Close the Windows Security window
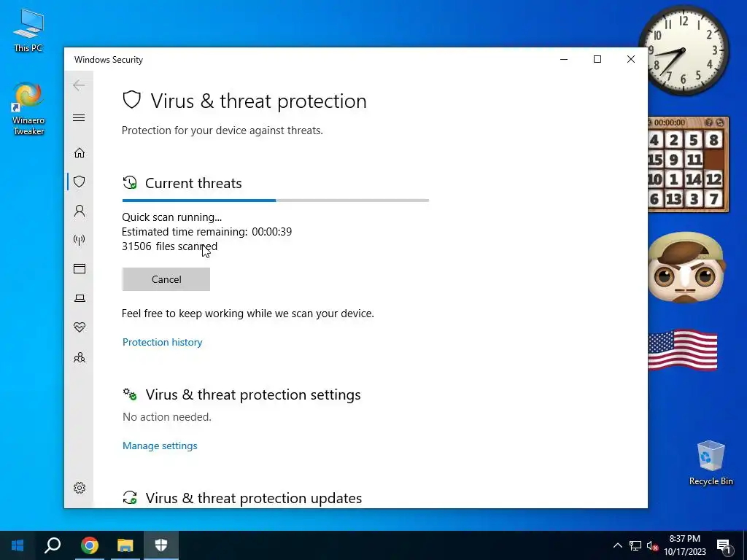 point(631,59)
